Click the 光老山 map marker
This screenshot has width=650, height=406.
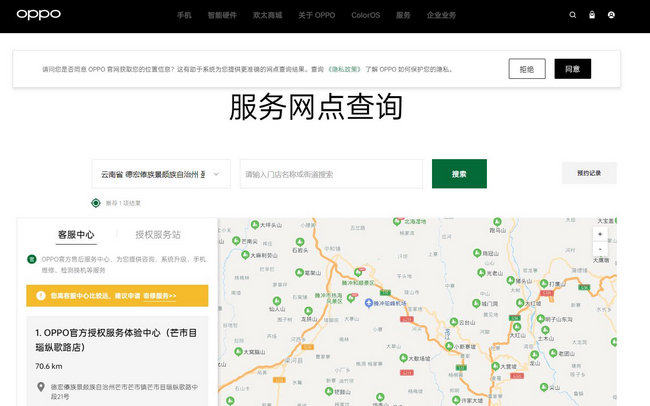click(481, 272)
